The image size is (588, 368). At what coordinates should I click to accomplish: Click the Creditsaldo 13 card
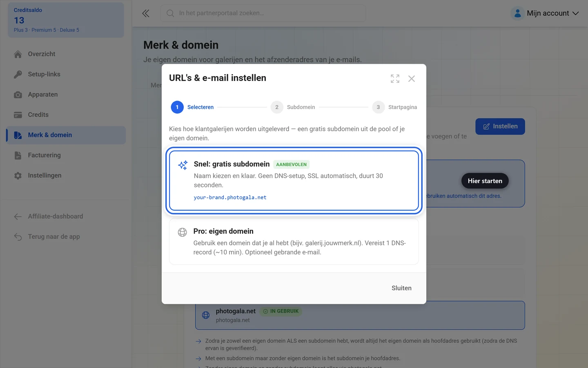pos(66,20)
